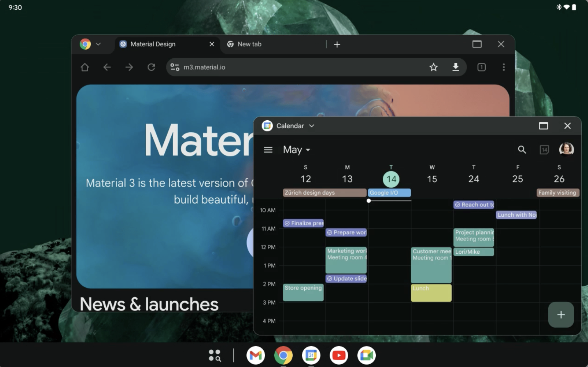Open Family visiting all-day event
This screenshot has height=367, width=588.
(x=558, y=193)
